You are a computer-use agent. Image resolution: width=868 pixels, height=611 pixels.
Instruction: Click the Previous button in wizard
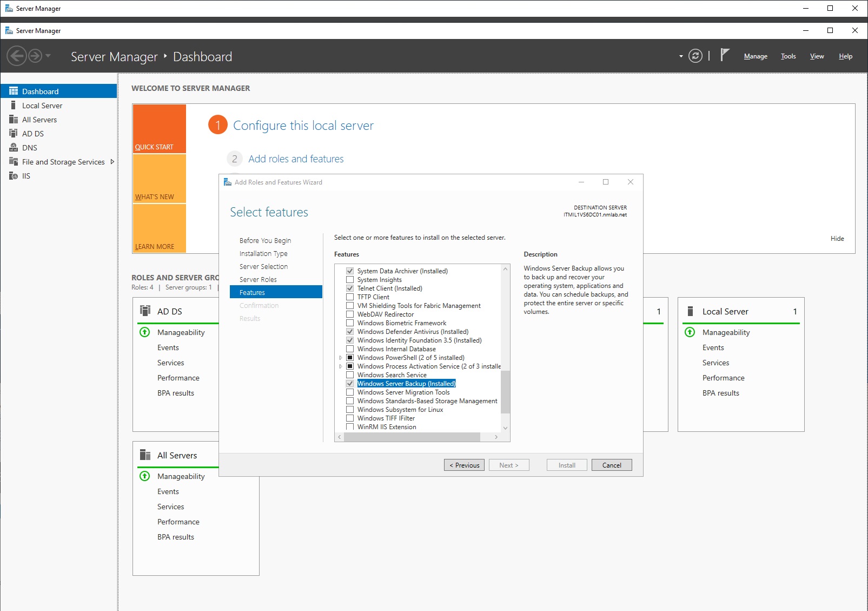tap(464, 465)
